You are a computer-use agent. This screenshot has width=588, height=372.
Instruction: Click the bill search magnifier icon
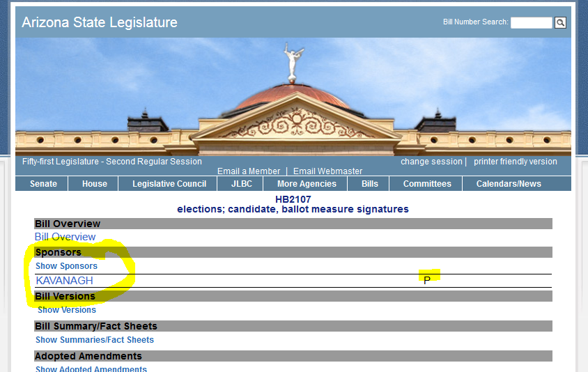[560, 23]
